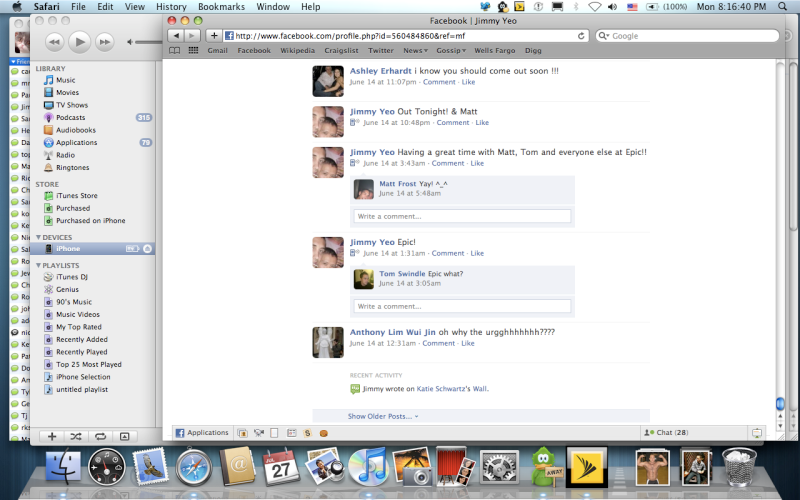Open Top 25 Most Played playlist
The height and width of the screenshot is (500, 800).
tap(89, 364)
